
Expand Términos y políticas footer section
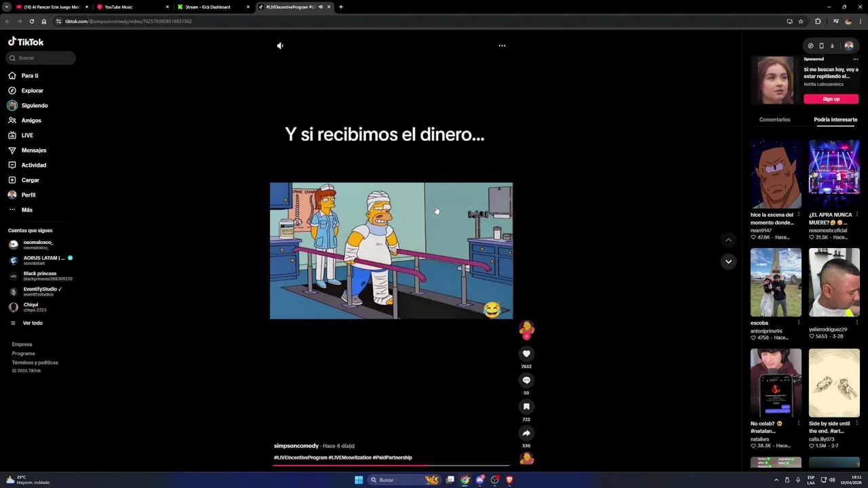pyautogui.click(x=35, y=363)
